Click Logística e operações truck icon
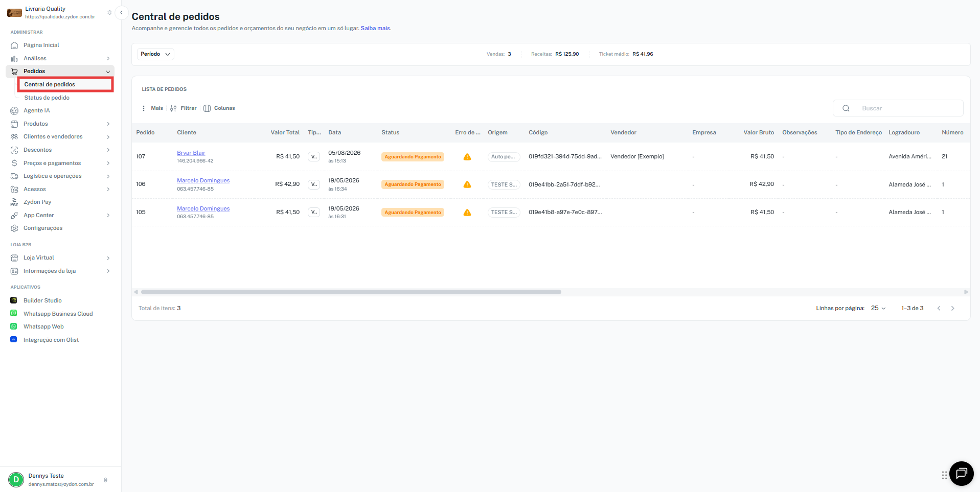Screen dimensions: 980x492 (14, 176)
